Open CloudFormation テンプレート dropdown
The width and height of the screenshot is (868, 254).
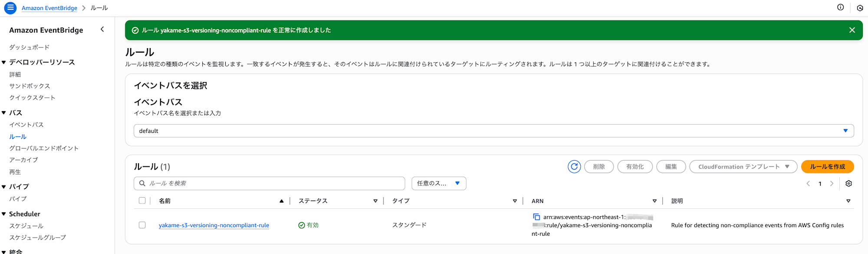pyautogui.click(x=743, y=167)
